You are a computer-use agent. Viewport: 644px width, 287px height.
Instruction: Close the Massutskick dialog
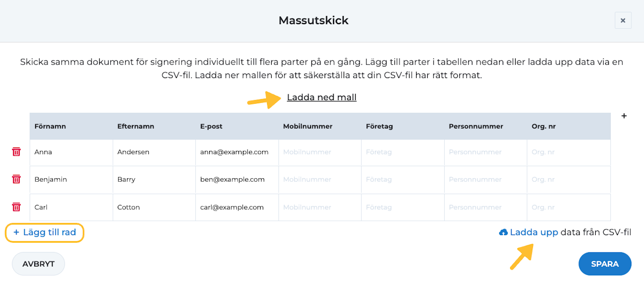tap(623, 21)
